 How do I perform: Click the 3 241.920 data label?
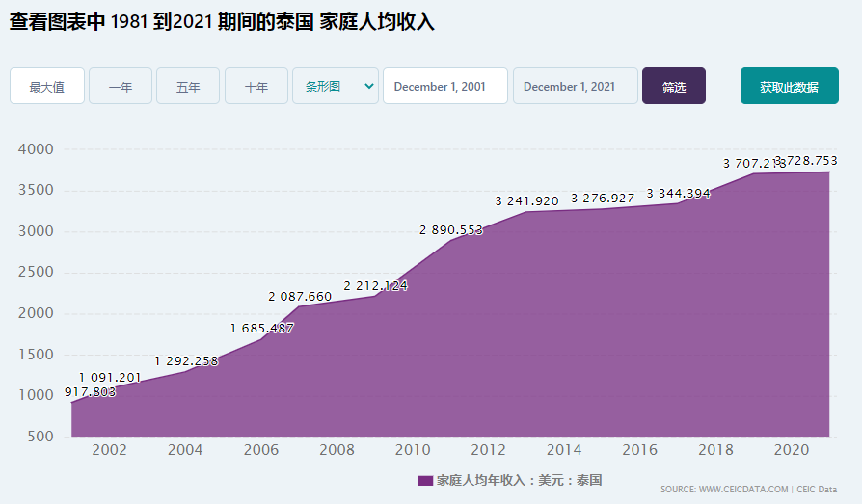pyautogui.click(x=526, y=201)
